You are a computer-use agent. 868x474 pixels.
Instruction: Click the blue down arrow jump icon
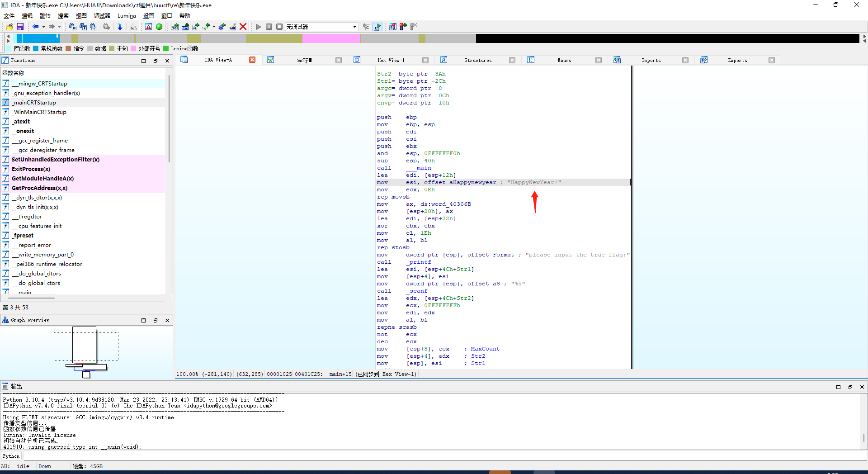[120, 27]
